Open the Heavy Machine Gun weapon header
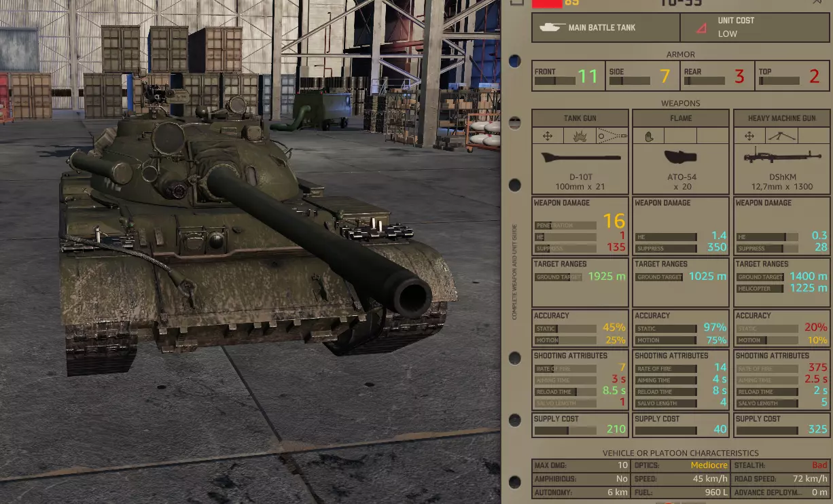Image resolution: width=833 pixels, height=504 pixels. click(781, 118)
